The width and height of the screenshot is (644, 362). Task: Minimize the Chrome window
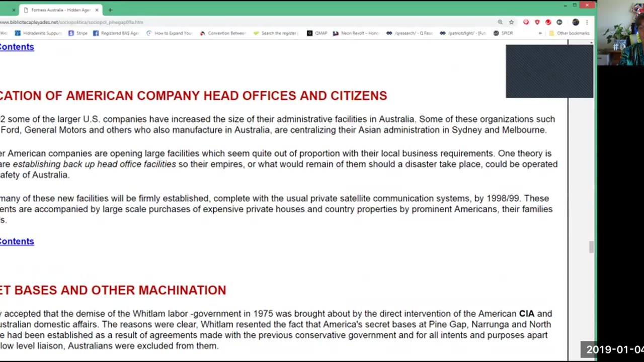566,5
